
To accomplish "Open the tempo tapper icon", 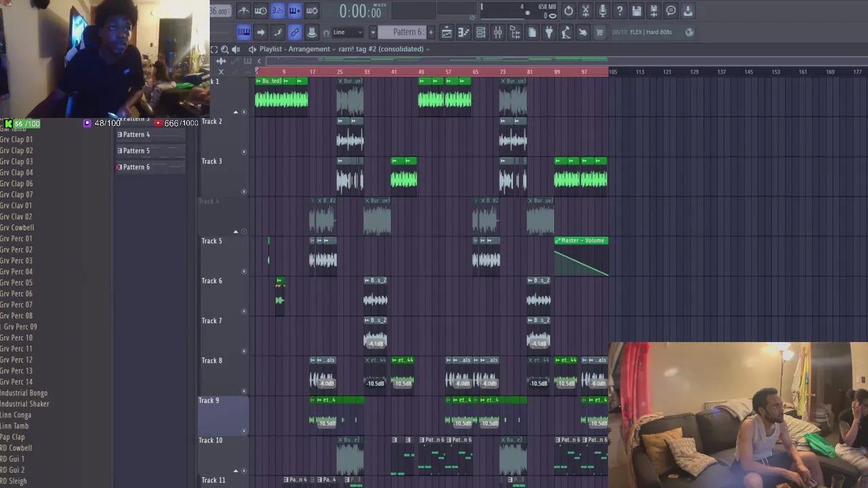I will 566,32.
